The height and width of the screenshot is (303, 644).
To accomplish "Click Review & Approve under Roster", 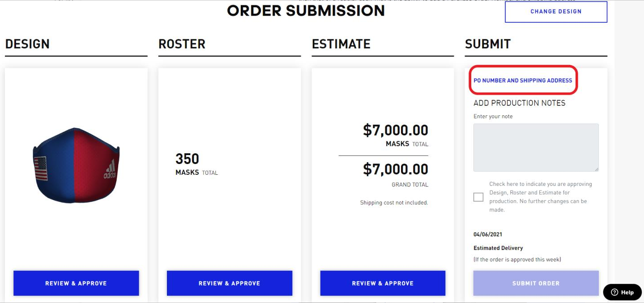I will (229, 283).
